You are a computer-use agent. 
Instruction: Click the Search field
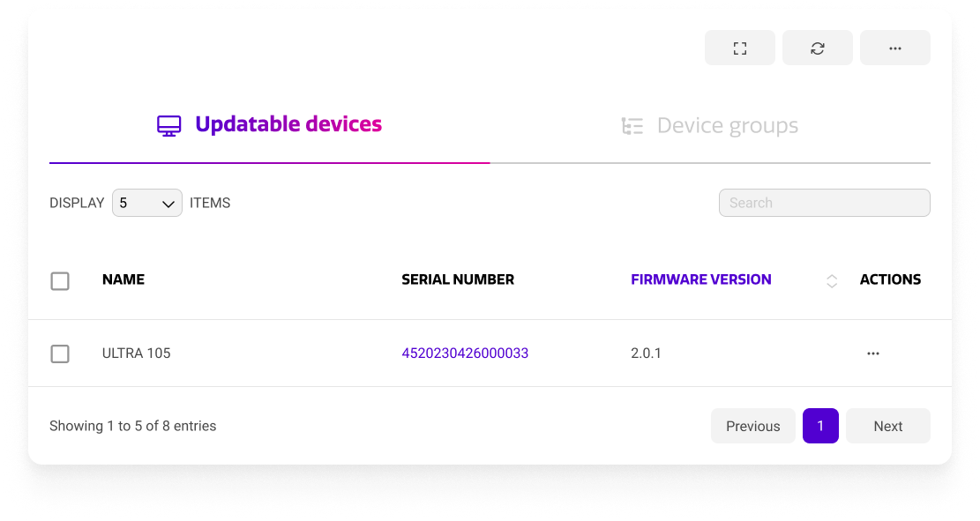tap(824, 203)
